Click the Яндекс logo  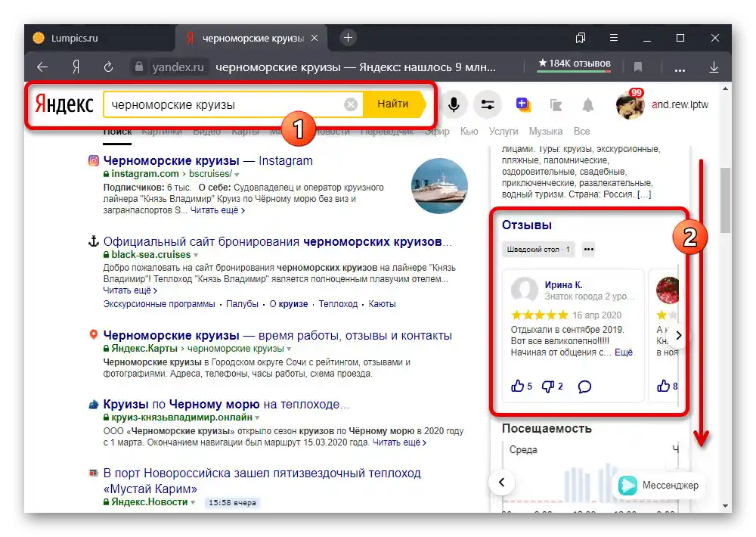coord(64,104)
